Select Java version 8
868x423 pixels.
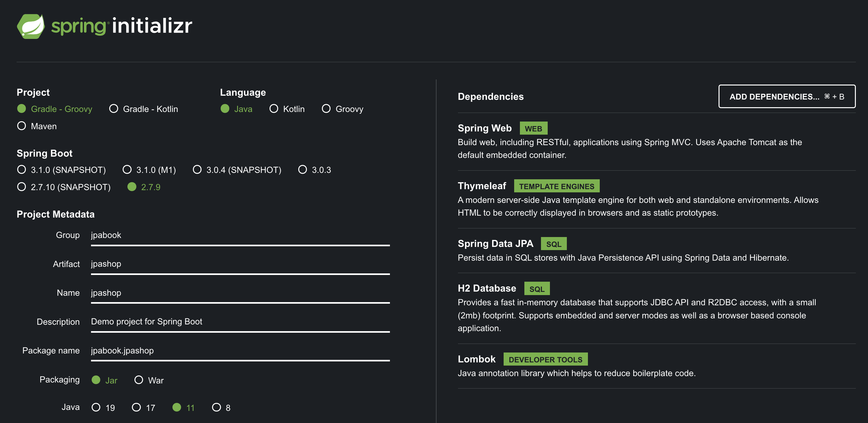221,407
